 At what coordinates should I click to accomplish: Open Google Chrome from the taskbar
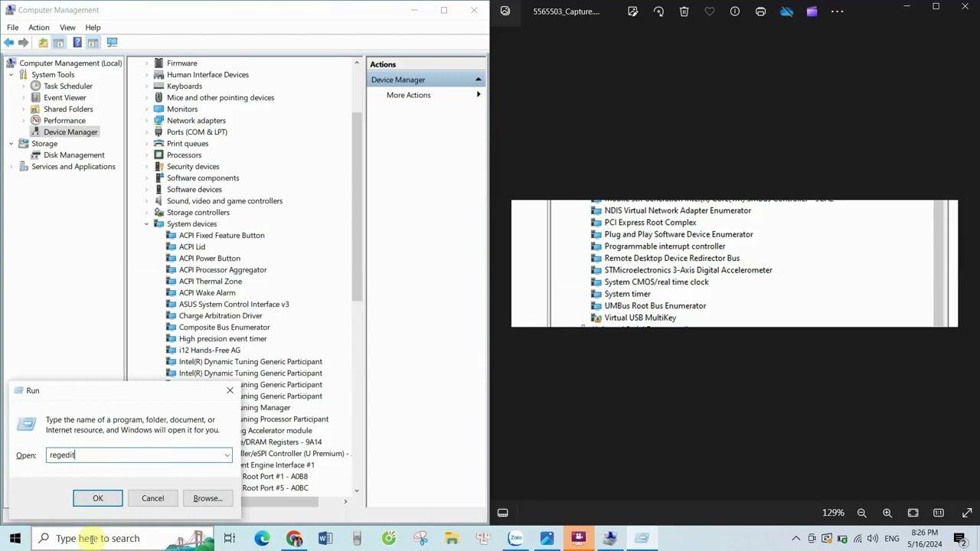(294, 538)
